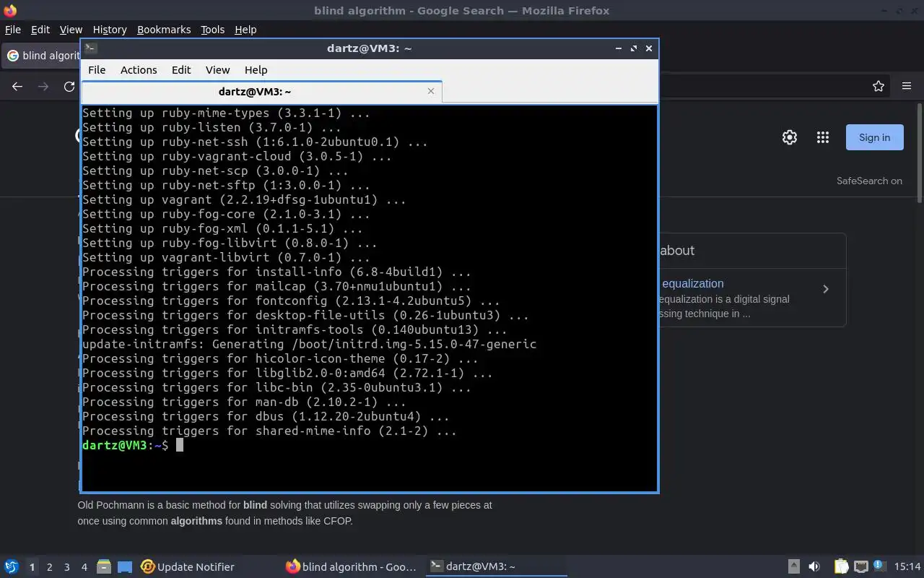Click the 'Setting up vagrant (2.2.19' terminal line
Image resolution: width=924 pixels, height=578 pixels.
[x=244, y=199]
